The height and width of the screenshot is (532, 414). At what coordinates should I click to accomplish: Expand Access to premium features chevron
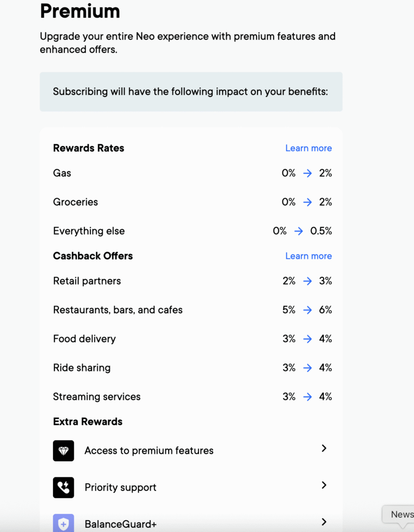click(324, 448)
